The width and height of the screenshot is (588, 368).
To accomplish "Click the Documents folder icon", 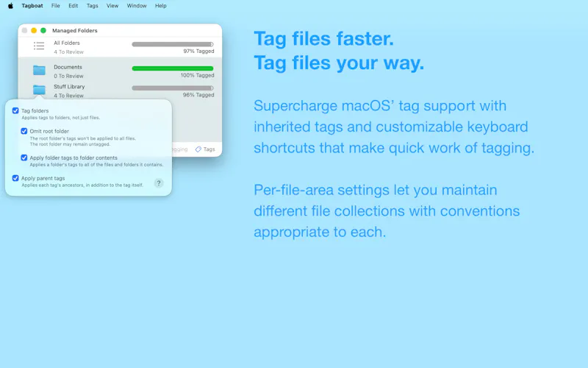I will point(39,70).
